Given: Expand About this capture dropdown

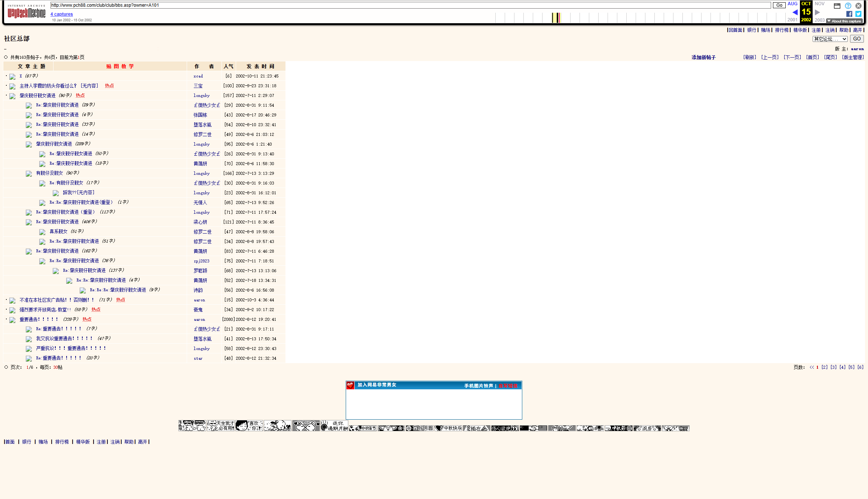Looking at the screenshot, I should pos(844,21).
